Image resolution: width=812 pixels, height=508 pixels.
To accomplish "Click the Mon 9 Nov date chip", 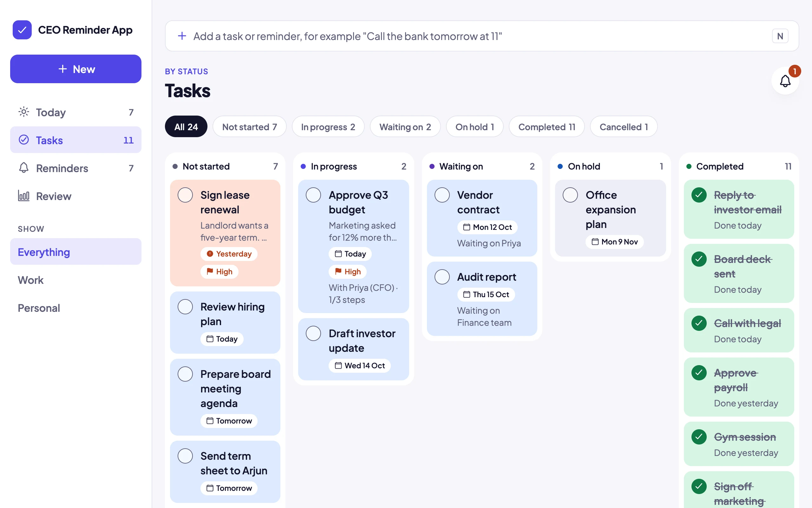I will click(614, 242).
